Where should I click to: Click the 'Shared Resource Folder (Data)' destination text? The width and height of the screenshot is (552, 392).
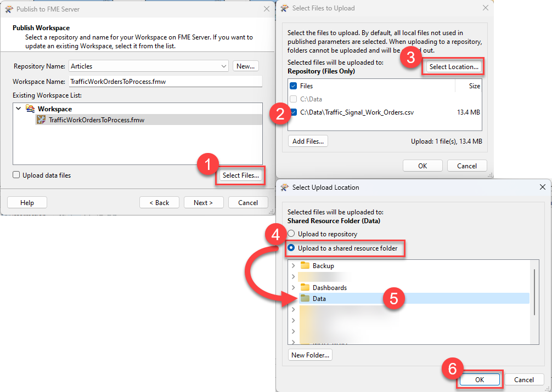coord(334,221)
